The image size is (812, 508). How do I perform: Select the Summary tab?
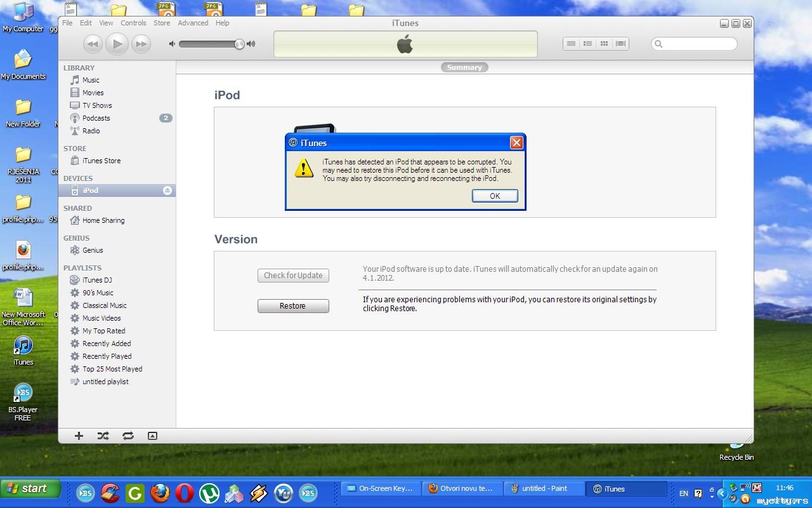coord(464,67)
